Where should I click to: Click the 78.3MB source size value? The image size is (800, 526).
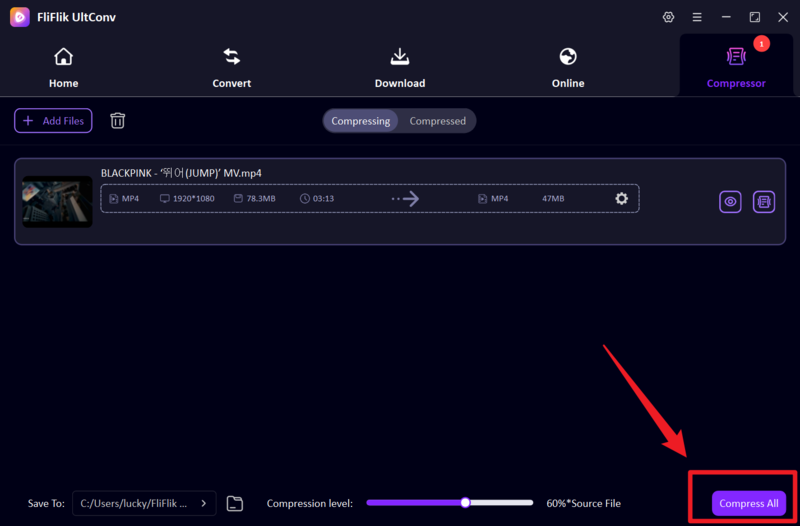[261, 198]
